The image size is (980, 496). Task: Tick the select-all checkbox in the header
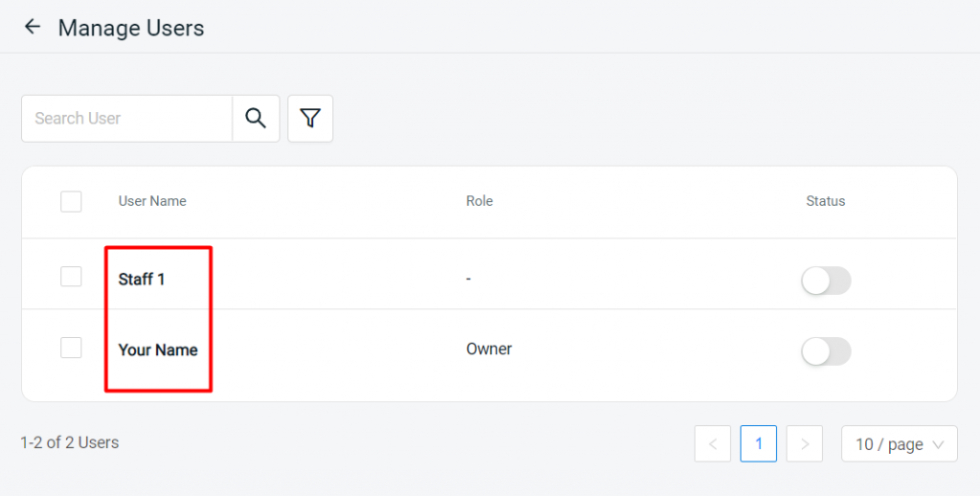pos(71,201)
